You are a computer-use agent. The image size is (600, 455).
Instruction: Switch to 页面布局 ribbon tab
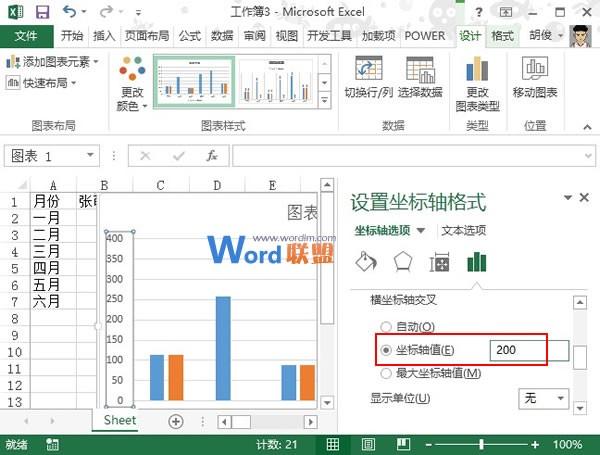pos(147,36)
